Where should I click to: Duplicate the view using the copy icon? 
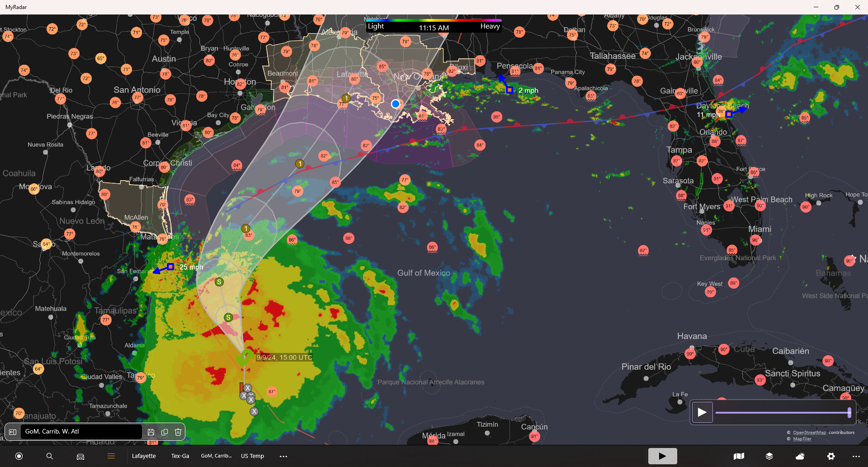coord(165,432)
